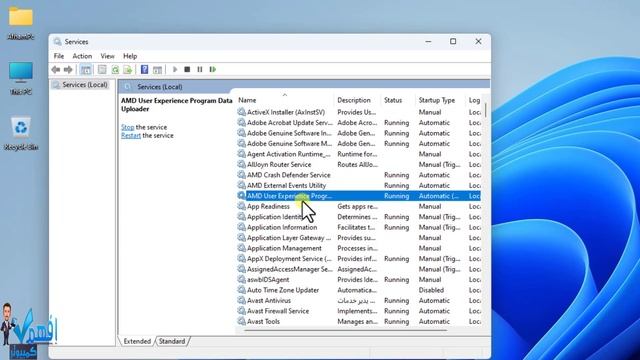The height and width of the screenshot is (360, 640).
Task: Open the blue Help toolbar icon
Action: [144, 69]
